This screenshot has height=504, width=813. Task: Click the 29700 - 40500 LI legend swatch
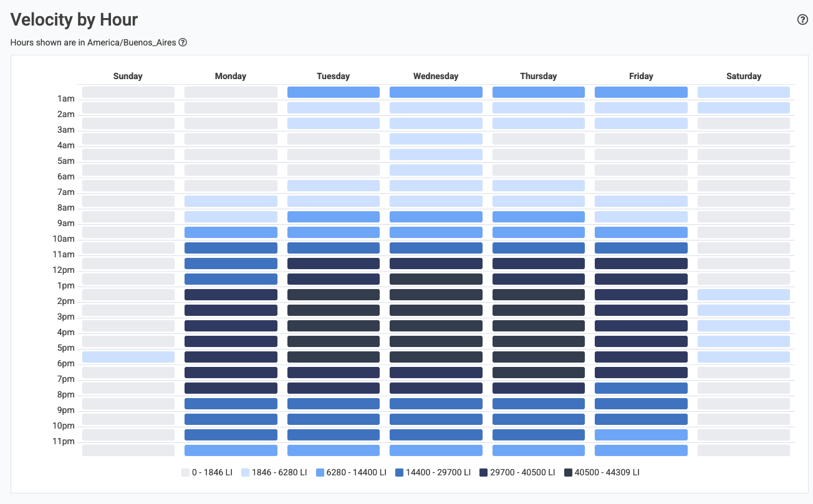click(483, 472)
